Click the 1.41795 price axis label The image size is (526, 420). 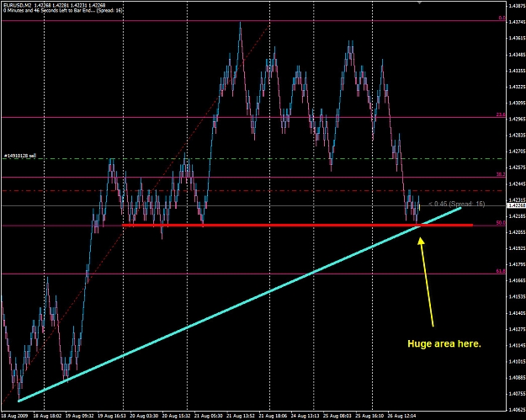pos(517,264)
